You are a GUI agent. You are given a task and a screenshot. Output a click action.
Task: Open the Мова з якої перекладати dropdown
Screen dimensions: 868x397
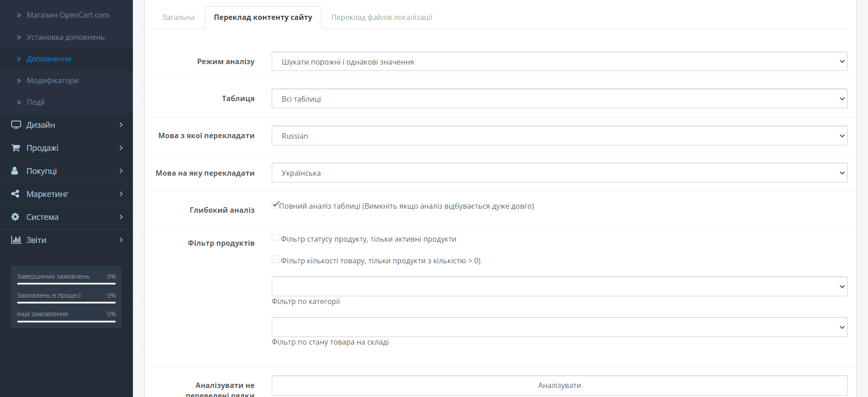(559, 135)
